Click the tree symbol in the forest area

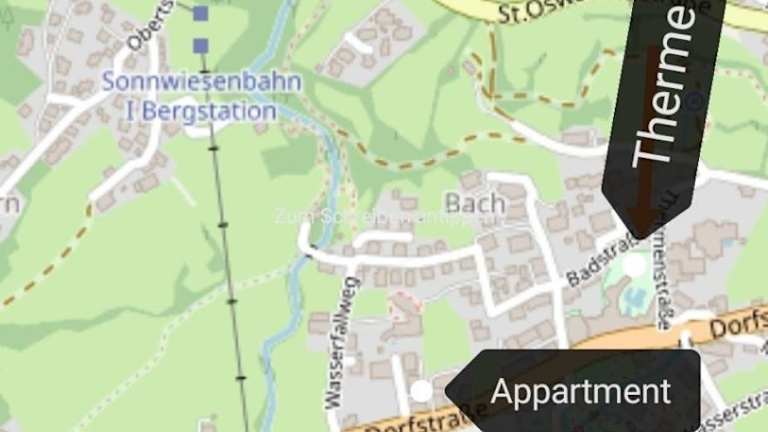7,18
